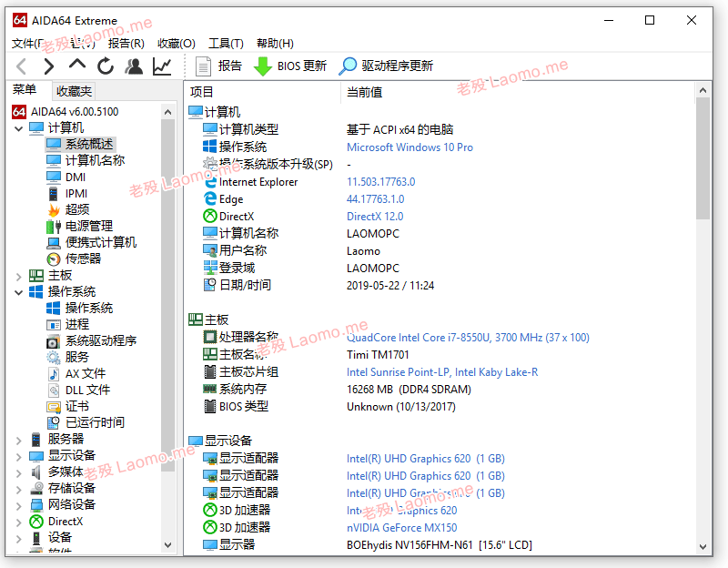Click the BIOS 更新 toolbar button
Image resolution: width=728 pixels, height=568 pixels.
click(290, 66)
